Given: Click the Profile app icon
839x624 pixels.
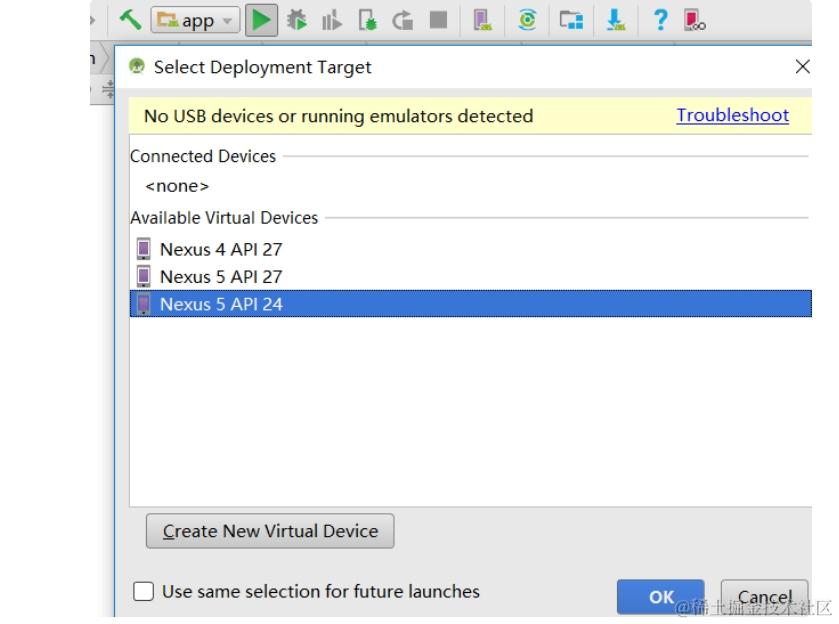Looking at the screenshot, I should [x=331, y=21].
